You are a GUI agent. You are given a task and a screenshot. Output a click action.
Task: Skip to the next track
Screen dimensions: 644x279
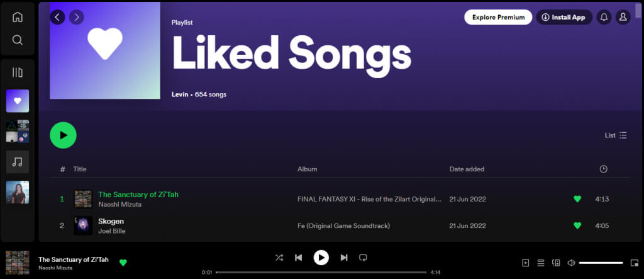pos(344,258)
